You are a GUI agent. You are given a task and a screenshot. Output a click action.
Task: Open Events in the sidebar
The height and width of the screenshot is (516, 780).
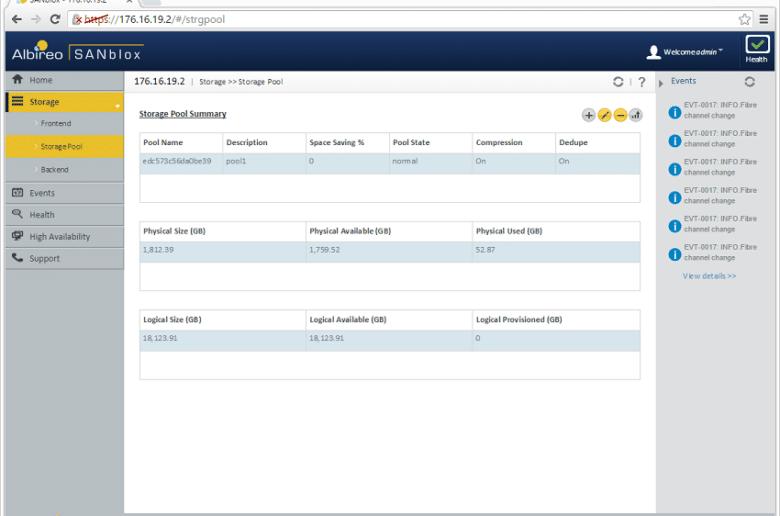(65, 193)
